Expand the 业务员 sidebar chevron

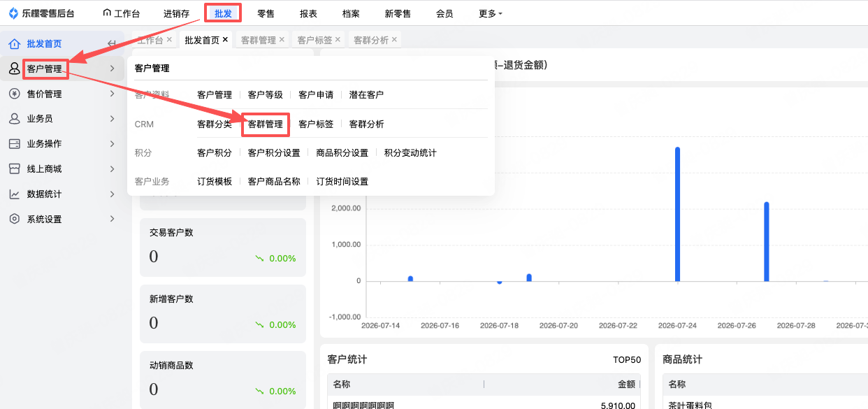pos(112,119)
